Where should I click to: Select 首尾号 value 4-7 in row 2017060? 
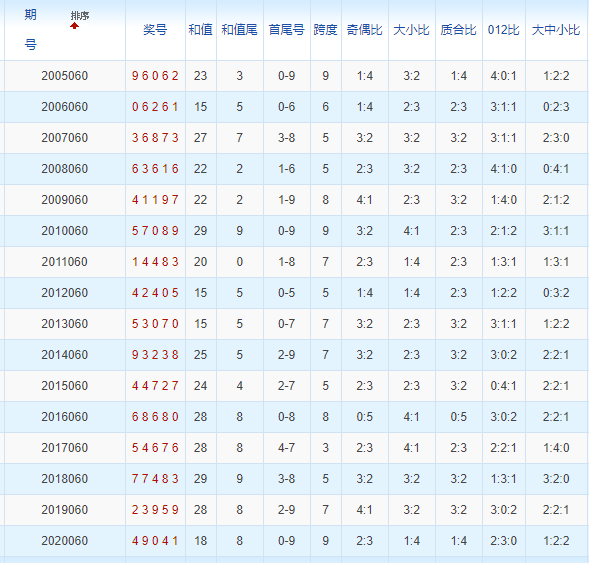tap(287, 448)
